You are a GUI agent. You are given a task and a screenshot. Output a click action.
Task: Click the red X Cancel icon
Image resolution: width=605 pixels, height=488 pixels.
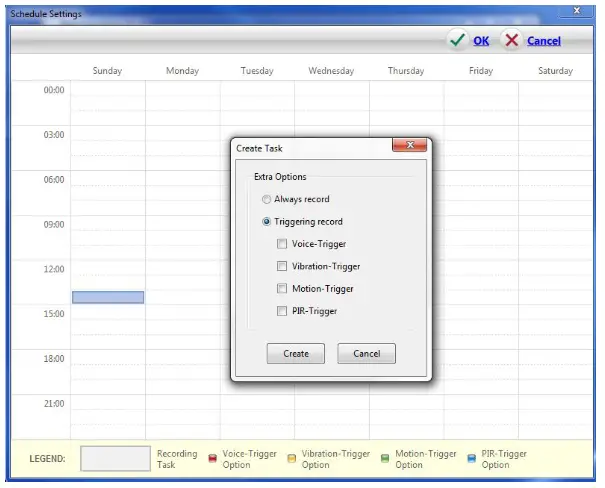512,40
